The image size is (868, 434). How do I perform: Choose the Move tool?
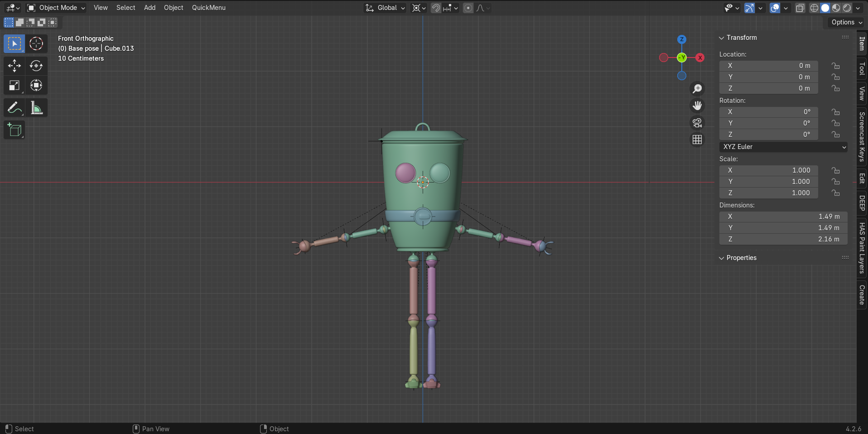tap(14, 66)
